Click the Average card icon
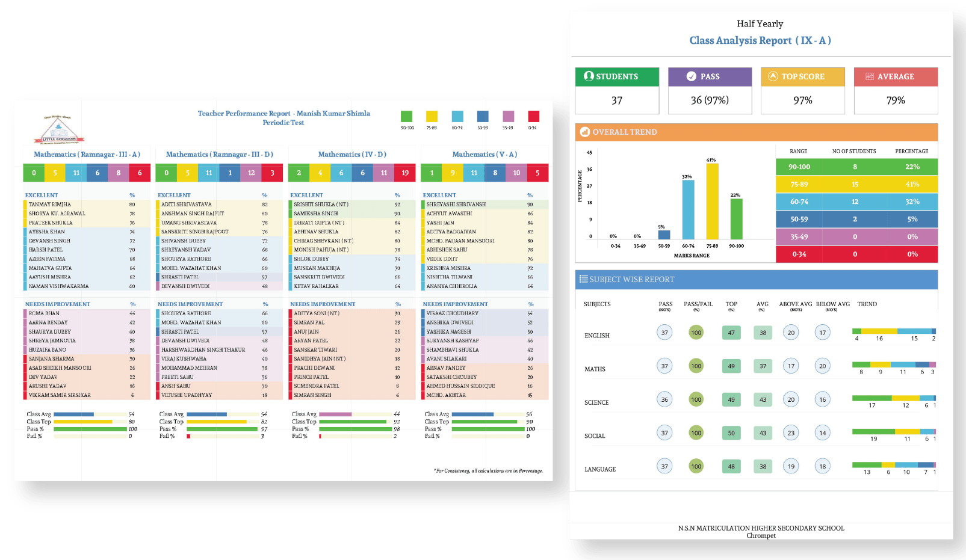This screenshot has width=966, height=560. coord(869,76)
